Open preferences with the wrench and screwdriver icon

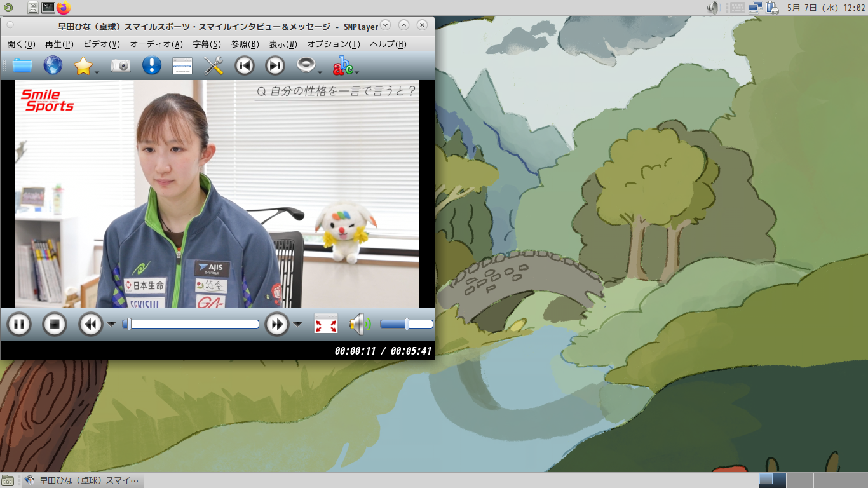pos(214,65)
